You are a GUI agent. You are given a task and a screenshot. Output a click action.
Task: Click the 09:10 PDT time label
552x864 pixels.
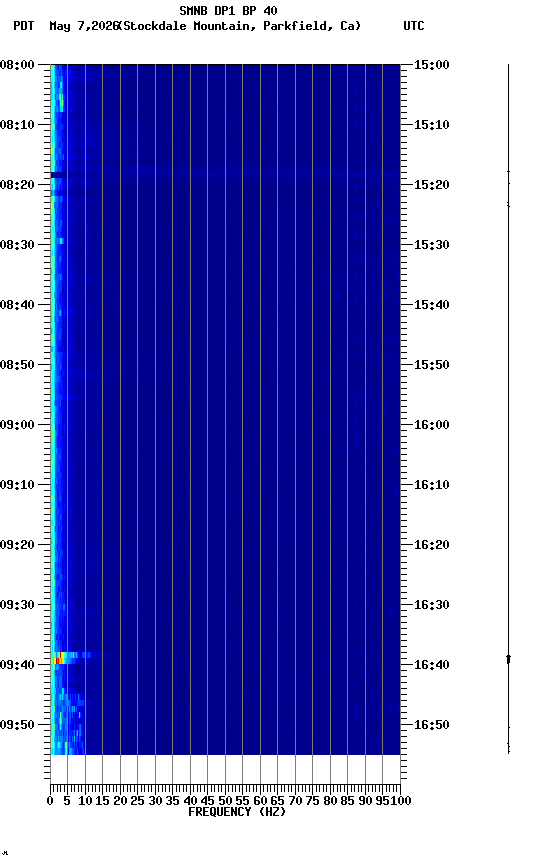(17, 485)
